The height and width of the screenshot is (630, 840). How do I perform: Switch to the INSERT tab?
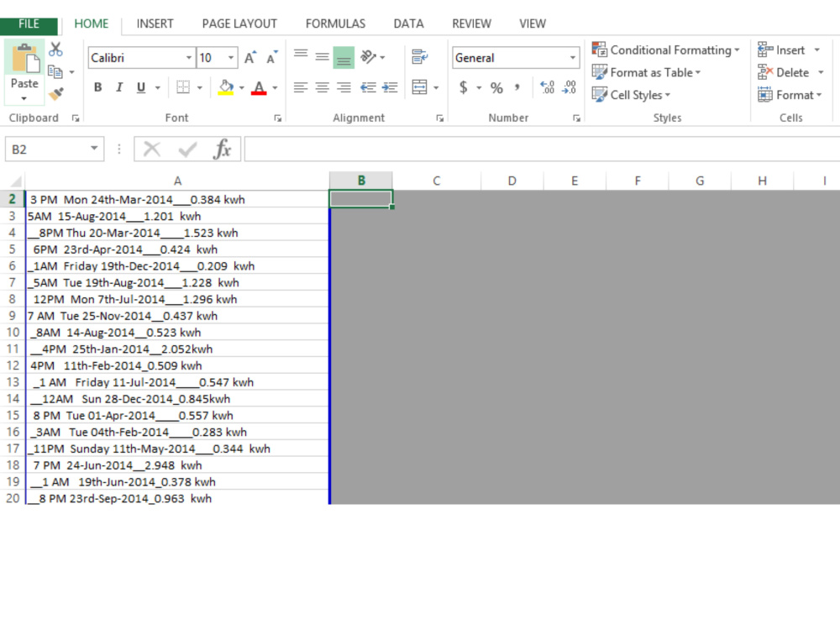click(x=155, y=24)
